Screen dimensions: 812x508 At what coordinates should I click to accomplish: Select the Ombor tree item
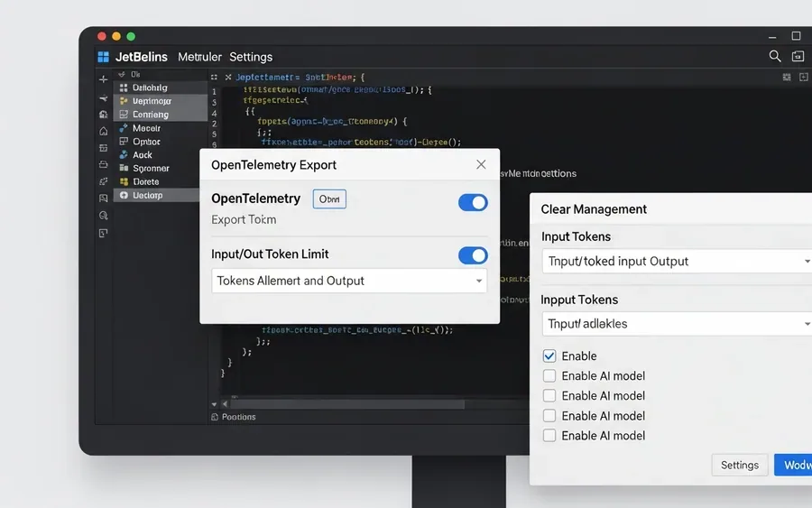161,142
